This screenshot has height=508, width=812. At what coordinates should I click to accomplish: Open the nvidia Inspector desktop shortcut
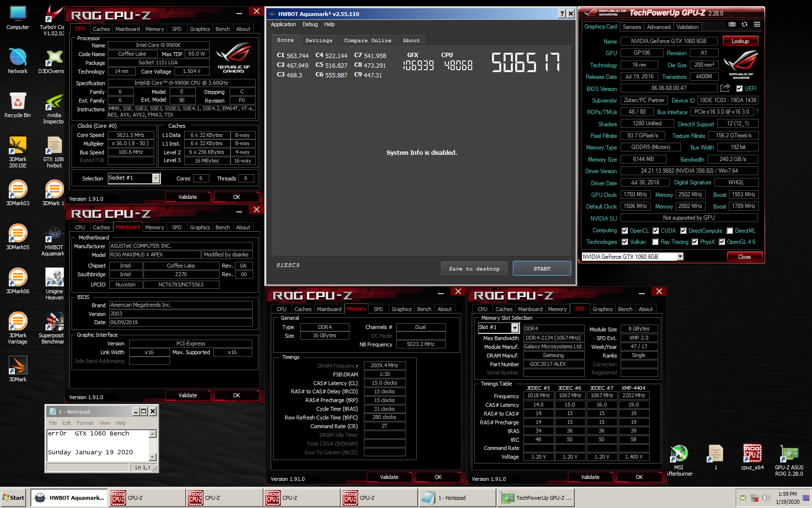coord(53,109)
